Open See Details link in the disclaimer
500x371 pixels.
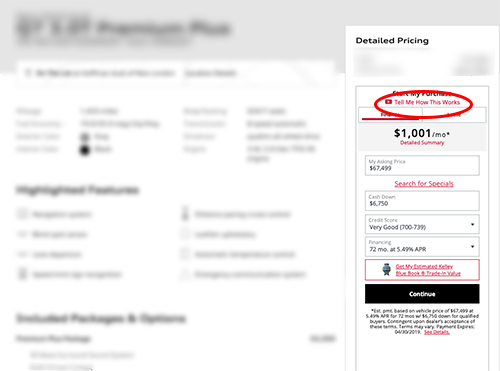click(x=437, y=332)
